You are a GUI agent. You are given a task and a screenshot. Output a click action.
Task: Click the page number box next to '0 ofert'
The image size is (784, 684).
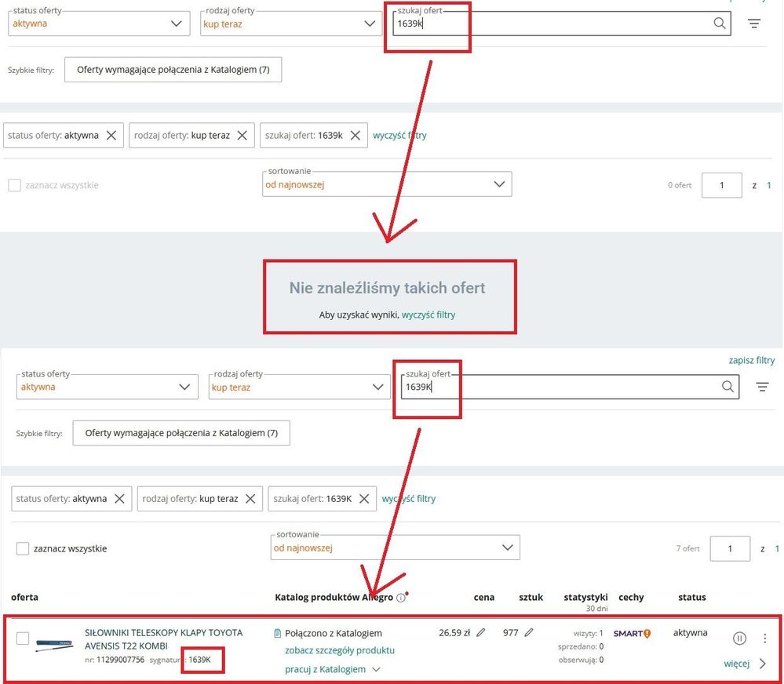pyautogui.click(x=721, y=185)
